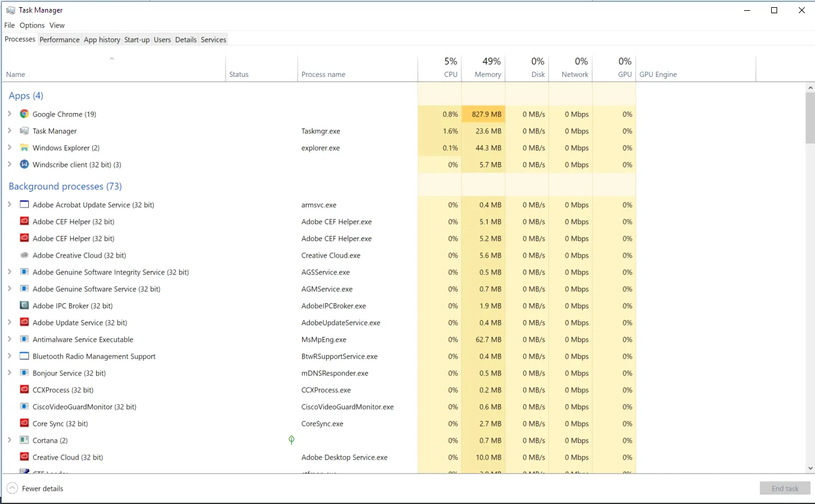Expand the Windows Explorer group
Viewport: 815px width, 504px height.
pos(9,147)
